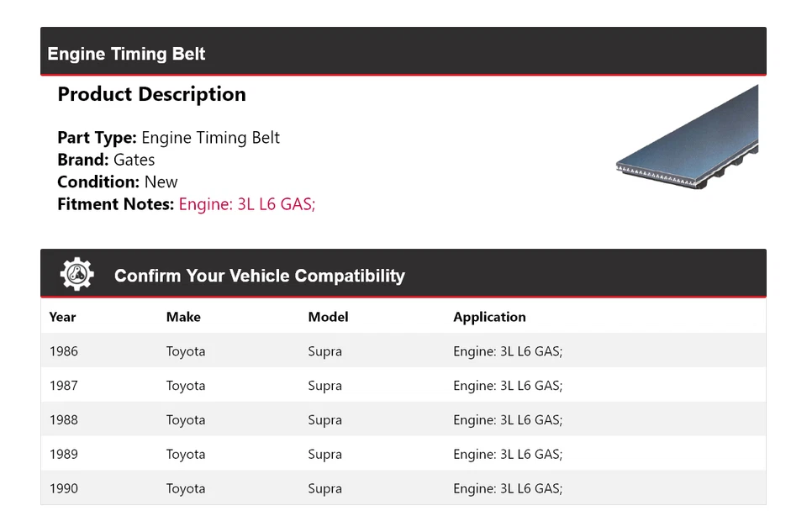The height and width of the screenshot is (532, 807).
Task: Click Supra in the 1988 row
Action: (324, 420)
